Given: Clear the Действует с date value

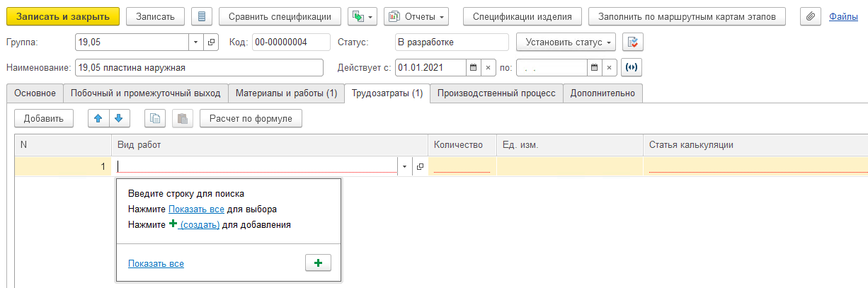Looking at the screenshot, I should pos(487,68).
